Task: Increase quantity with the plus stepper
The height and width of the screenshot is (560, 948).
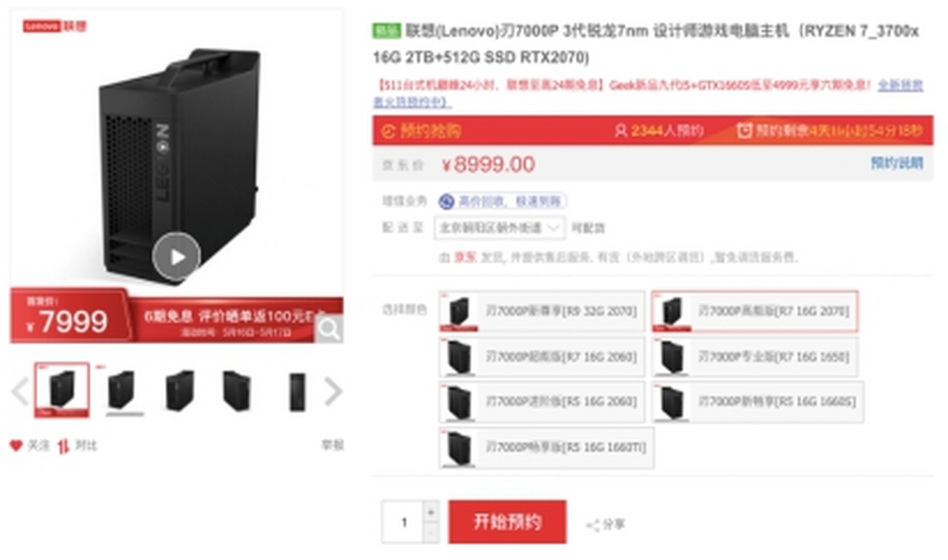Action: 431,511
